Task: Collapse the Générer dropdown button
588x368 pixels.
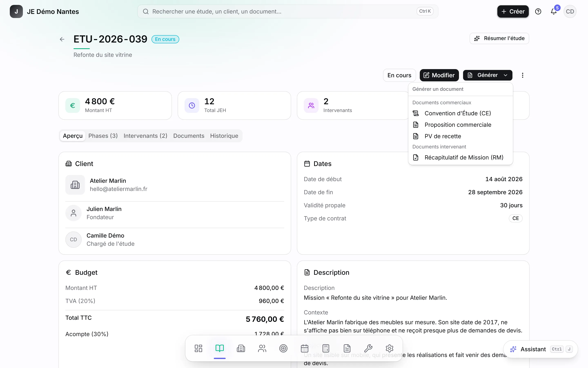Action: point(487,75)
